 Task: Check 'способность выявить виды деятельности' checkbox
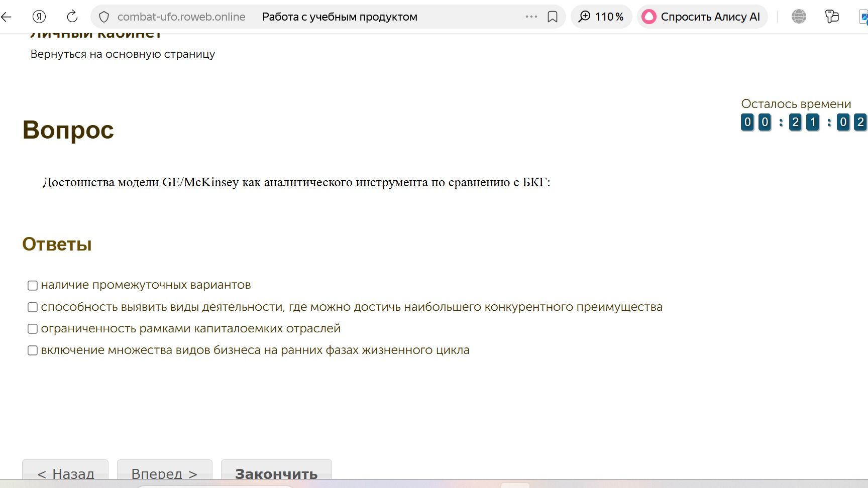click(33, 307)
